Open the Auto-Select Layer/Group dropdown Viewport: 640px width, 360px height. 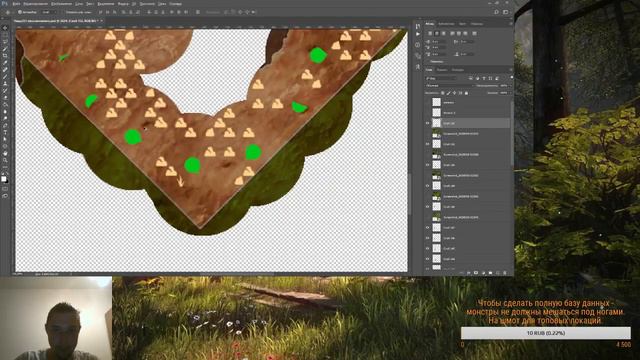pyautogui.click(x=48, y=12)
